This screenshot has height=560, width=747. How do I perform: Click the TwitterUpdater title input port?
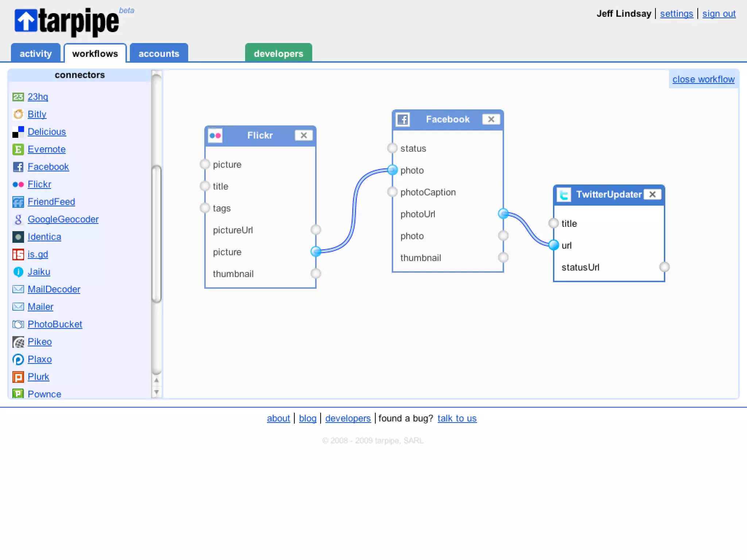tap(554, 223)
